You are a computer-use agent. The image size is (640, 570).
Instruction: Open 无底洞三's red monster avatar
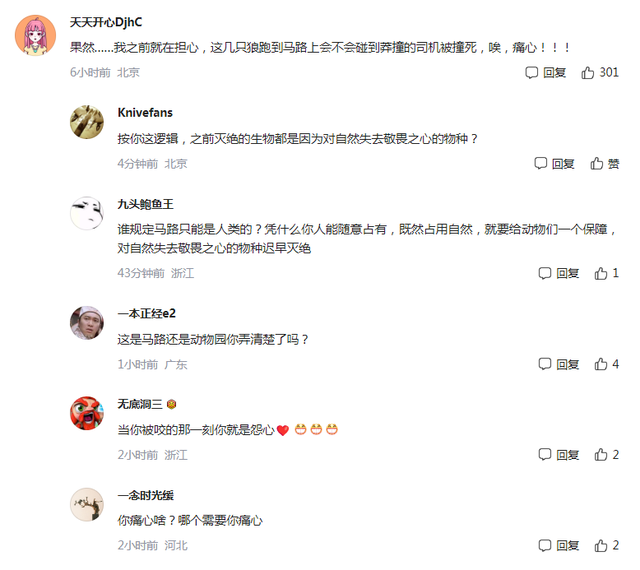[x=87, y=413]
